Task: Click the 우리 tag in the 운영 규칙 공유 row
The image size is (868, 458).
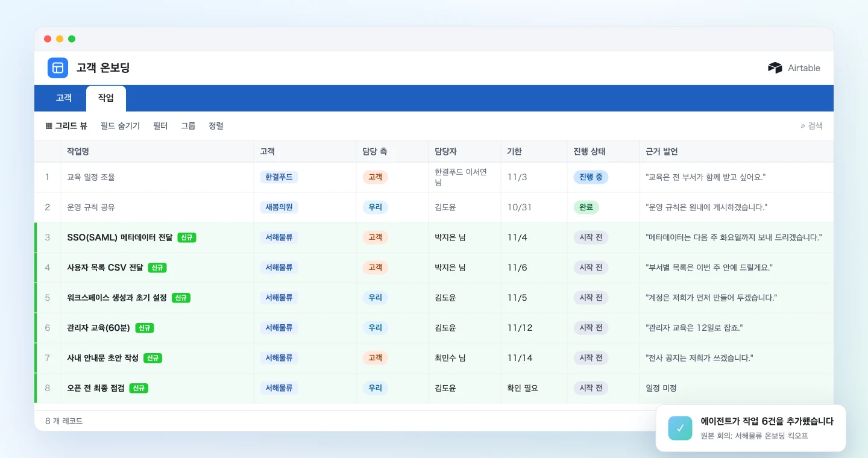Action: coord(375,207)
